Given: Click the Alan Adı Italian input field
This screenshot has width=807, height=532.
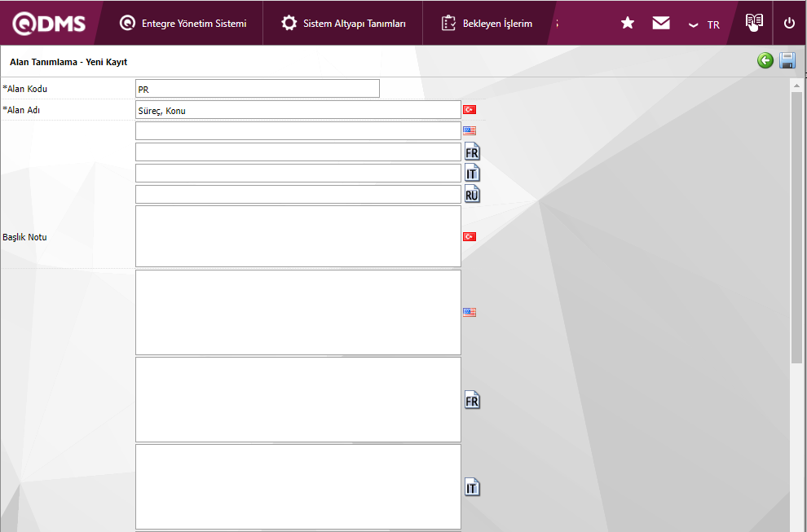Looking at the screenshot, I should [x=298, y=173].
